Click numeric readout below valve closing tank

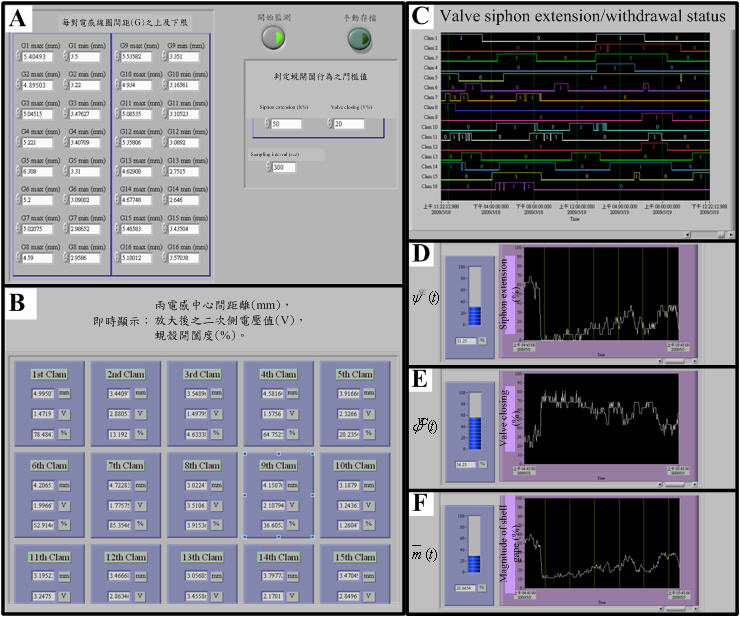[x=466, y=465]
